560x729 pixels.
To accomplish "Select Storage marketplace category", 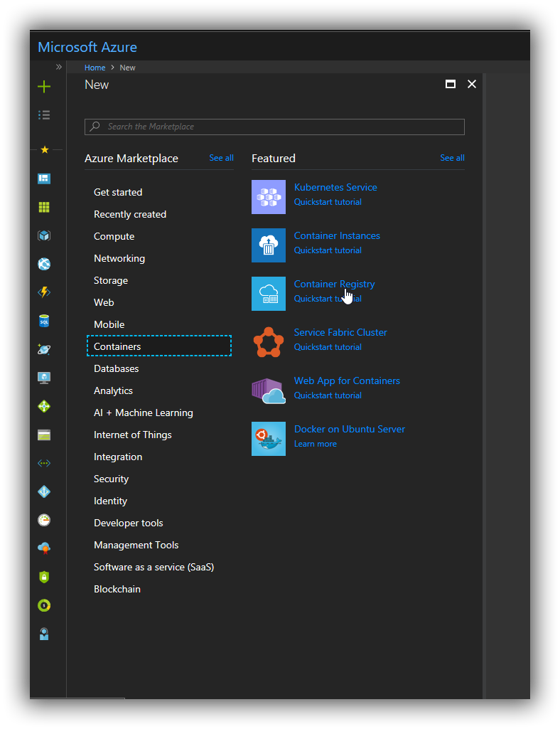I will (x=111, y=280).
